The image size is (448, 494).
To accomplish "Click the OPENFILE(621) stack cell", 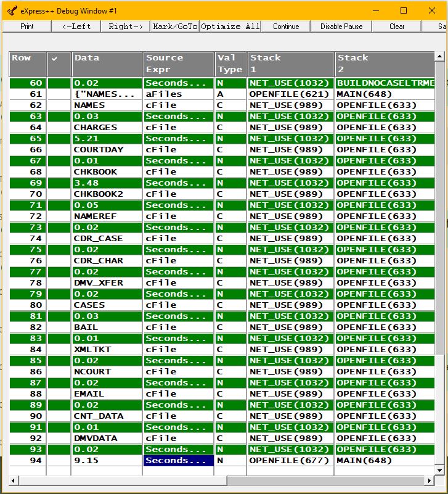I will pyautogui.click(x=291, y=94).
